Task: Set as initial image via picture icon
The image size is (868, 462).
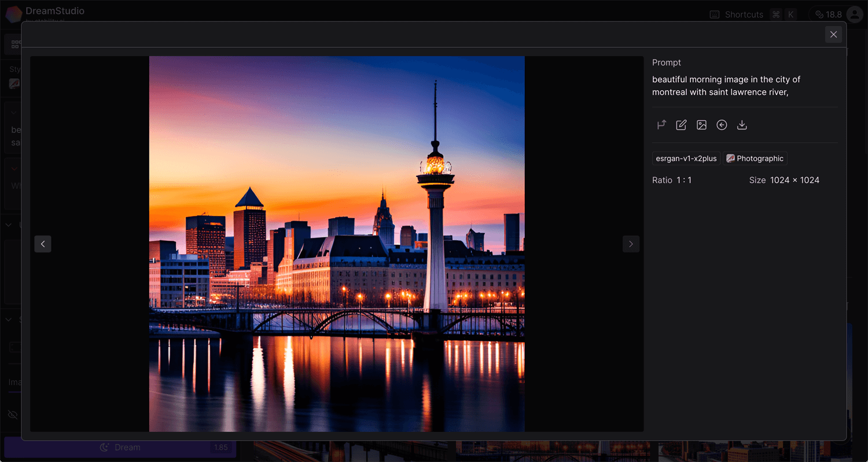Action: 701,125
